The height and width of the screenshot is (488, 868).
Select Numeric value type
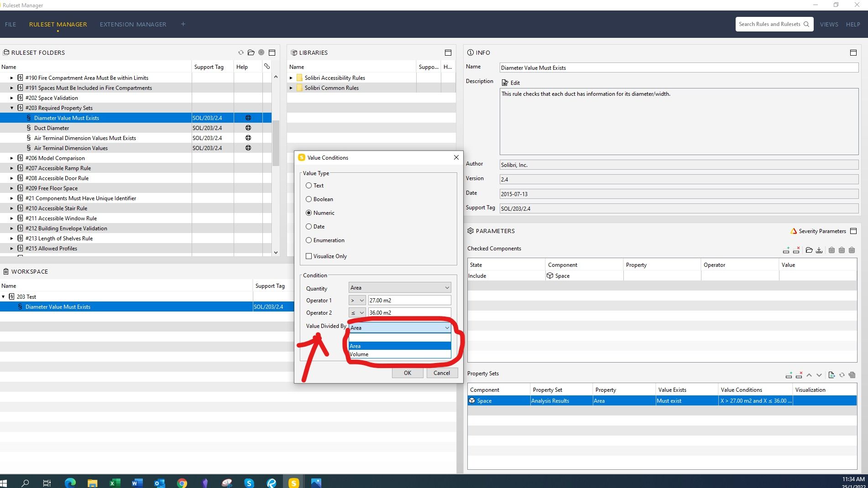point(309,213)
